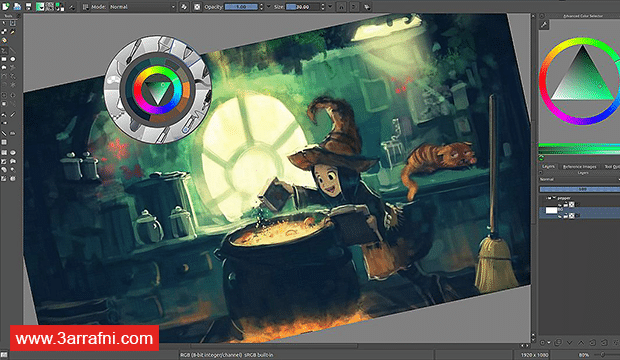Toggle eraser mode in the toolbar
Image resolution: width=620 pixels, height=360 pixels.
coord(184,7)
